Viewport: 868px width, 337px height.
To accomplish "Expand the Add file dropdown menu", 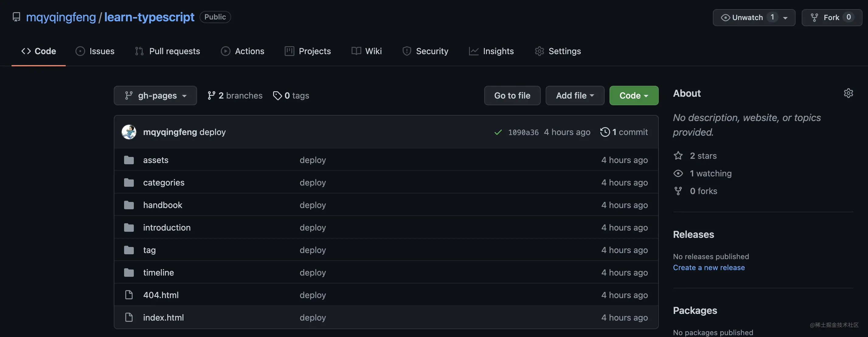I will (575, 95).
